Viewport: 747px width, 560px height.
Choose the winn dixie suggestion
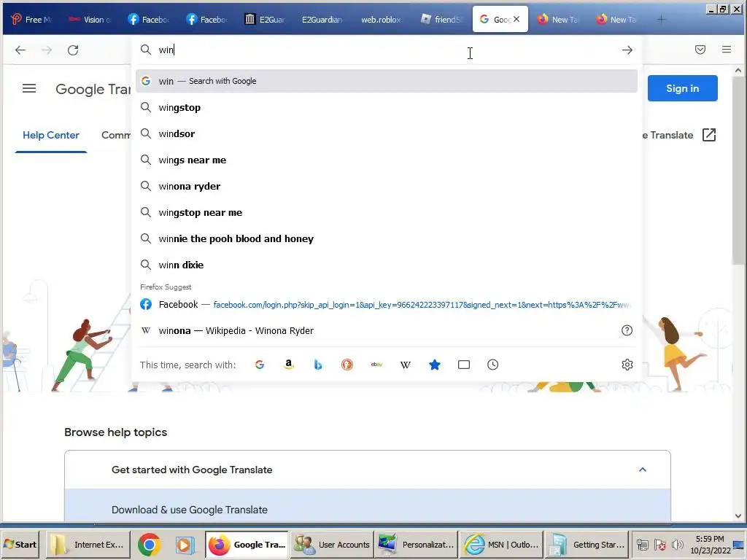[387, 265]
